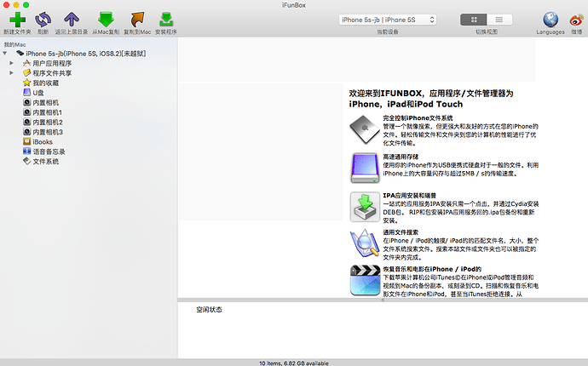
Task: Click the 完全控制iPhone文件系统 heading
Action: 418,118
